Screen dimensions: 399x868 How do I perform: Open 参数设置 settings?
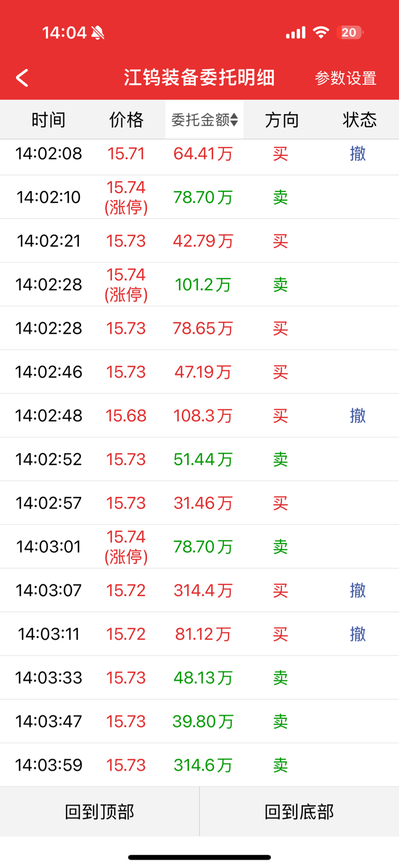[345, 78]
